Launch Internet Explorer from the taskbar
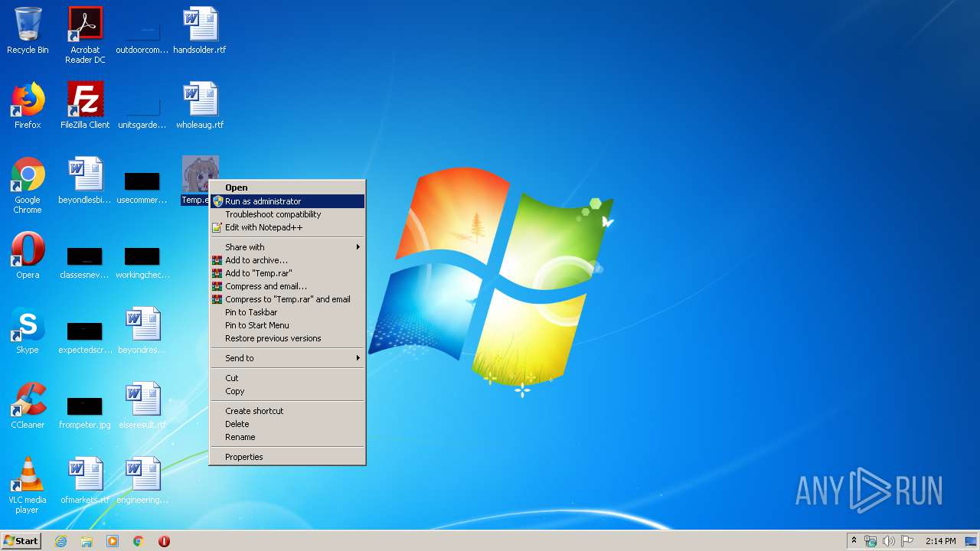Screen dimensions: 980x551 tap(60, 541)
